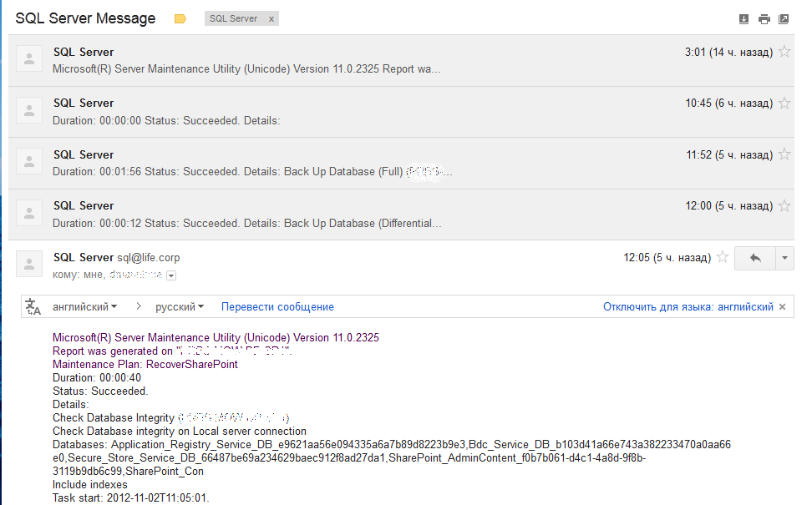
Task: Print the whole conversation
Action: (764, 19)
